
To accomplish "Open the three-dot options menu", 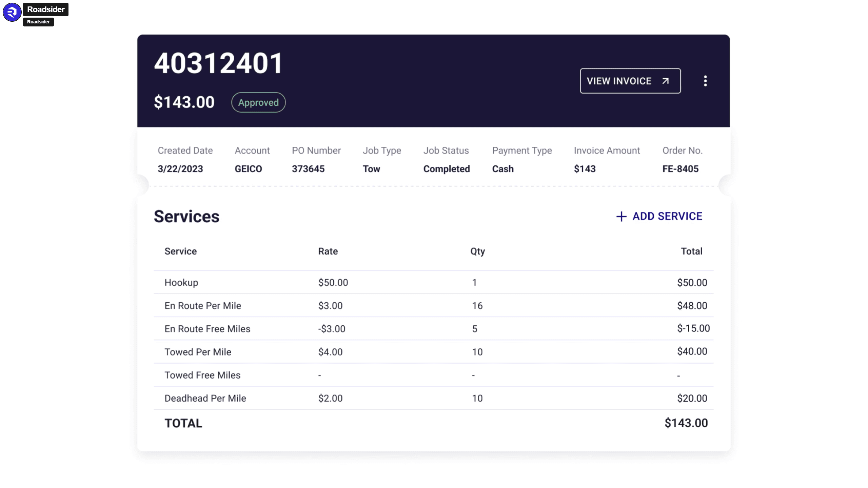I will click(705, 81).
